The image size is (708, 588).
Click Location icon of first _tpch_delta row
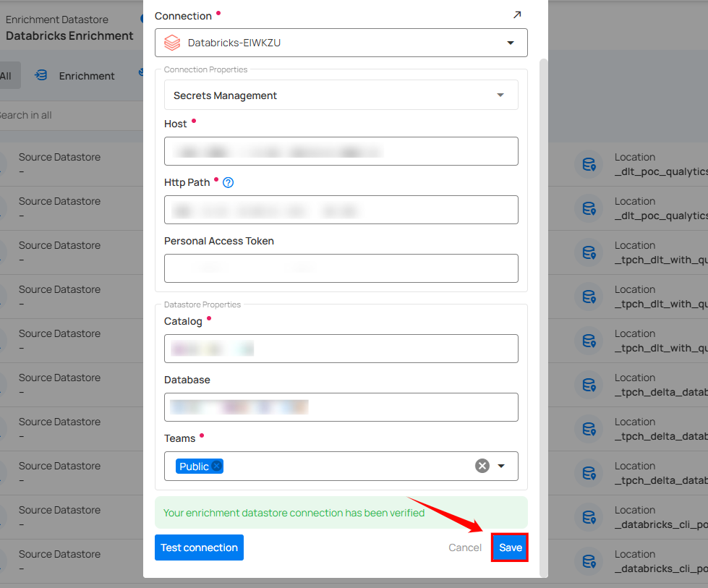pos(589,385)
